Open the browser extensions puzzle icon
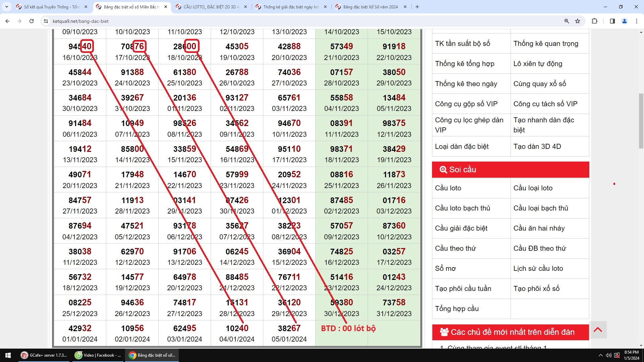The height and width of the screenshot is (362, 644). click(594, 21)
